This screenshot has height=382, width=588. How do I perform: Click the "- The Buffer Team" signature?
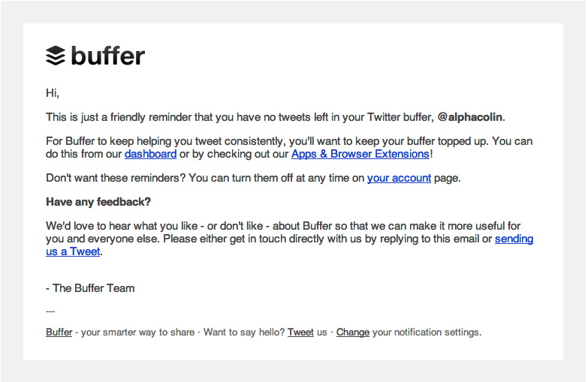tap(90, 288)
